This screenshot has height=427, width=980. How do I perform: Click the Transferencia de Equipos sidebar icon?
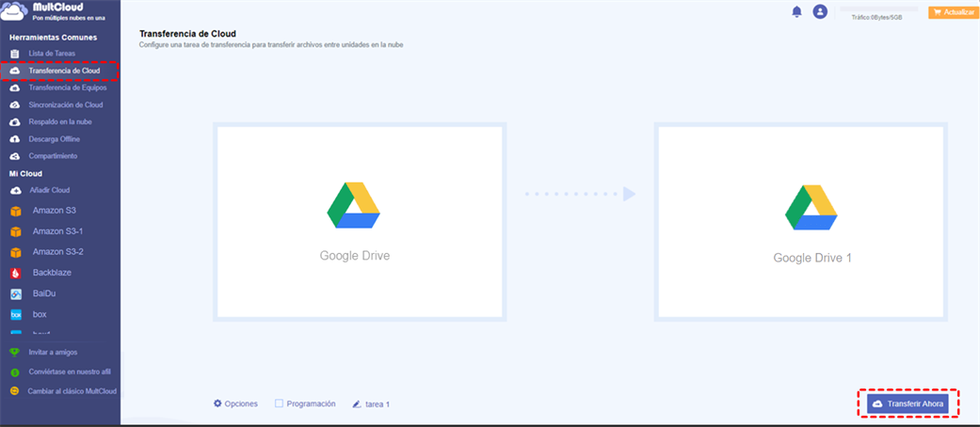15,88
